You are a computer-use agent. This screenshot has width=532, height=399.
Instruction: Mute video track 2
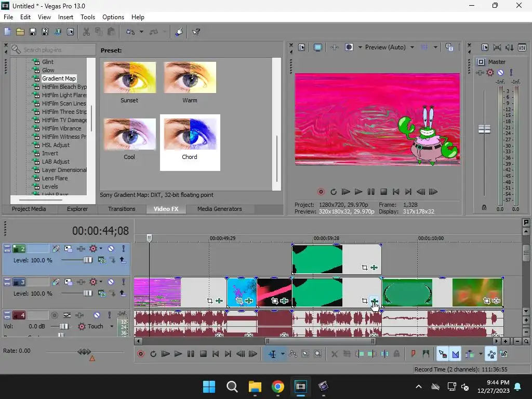pos(111,249)
